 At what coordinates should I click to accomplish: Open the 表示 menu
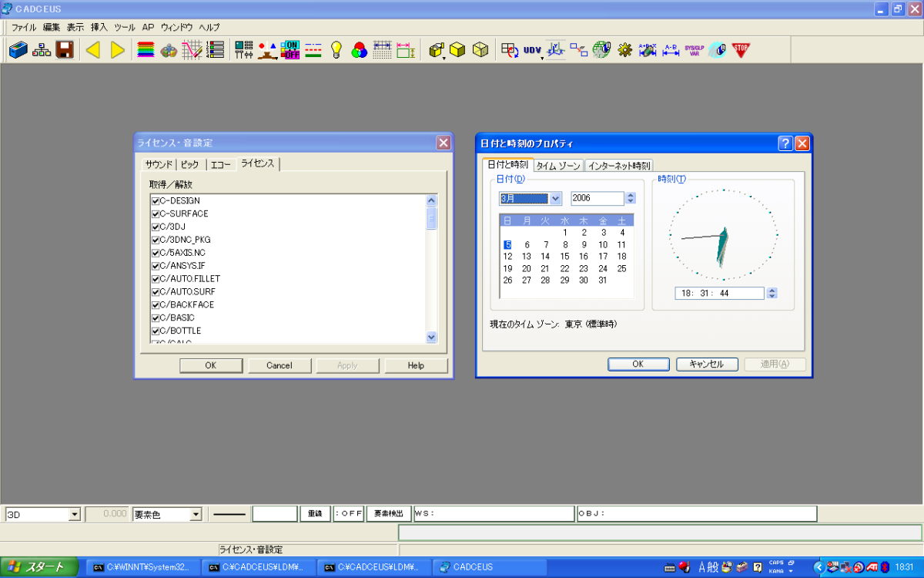75,27
